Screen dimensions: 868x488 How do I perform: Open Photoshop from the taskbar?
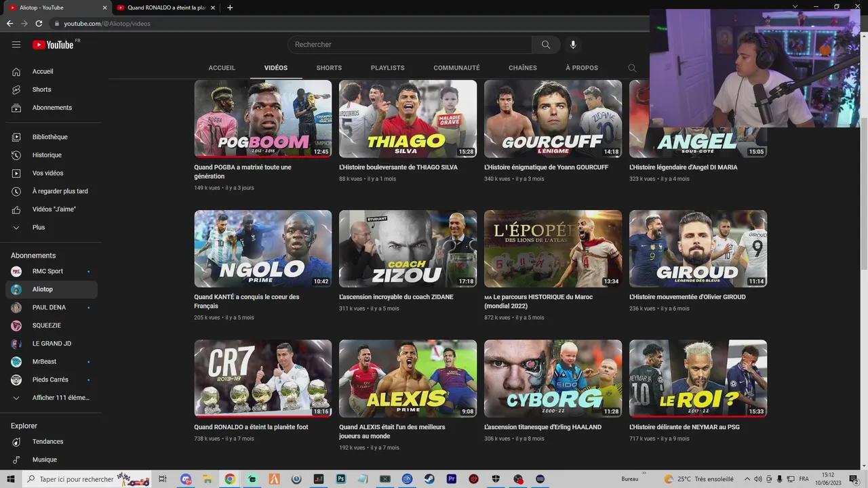pyautogui.click(x=341, y=479)
